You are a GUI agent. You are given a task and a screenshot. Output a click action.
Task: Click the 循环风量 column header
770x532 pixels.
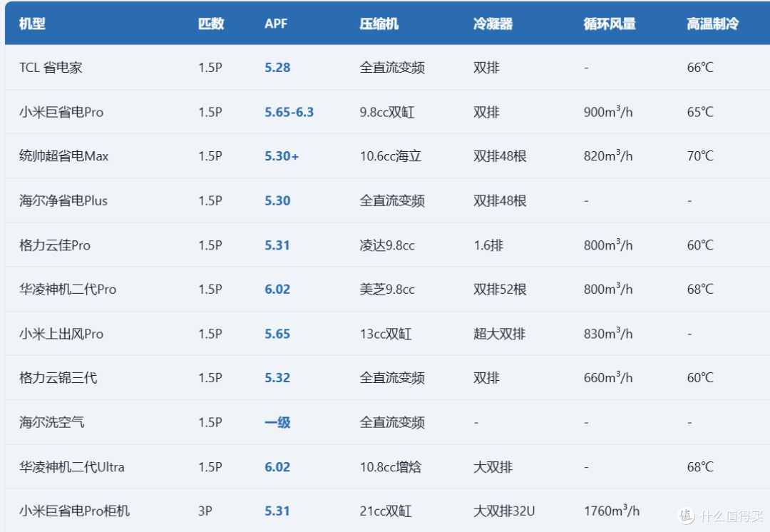[610, 24]
